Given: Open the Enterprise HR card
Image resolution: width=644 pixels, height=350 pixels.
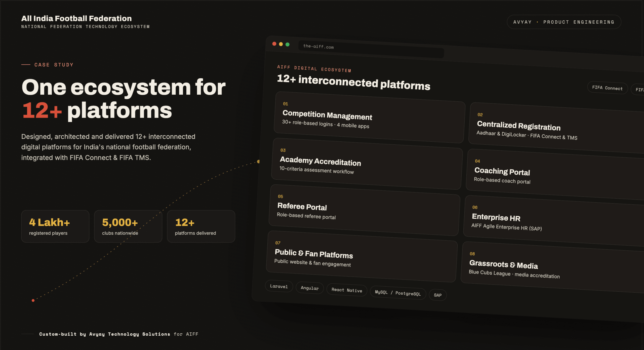Looking at the screenshot, I should 553,221.
